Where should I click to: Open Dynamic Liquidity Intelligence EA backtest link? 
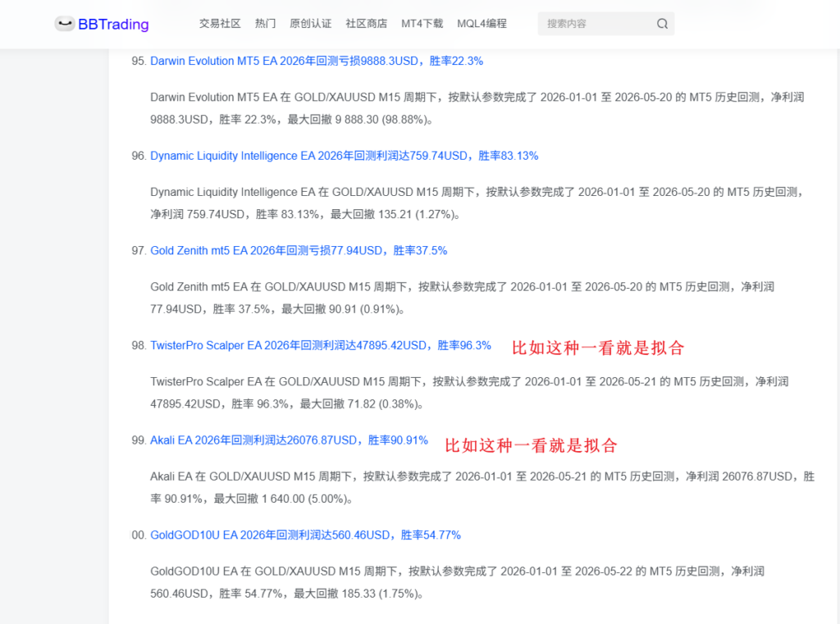(344, 156)
